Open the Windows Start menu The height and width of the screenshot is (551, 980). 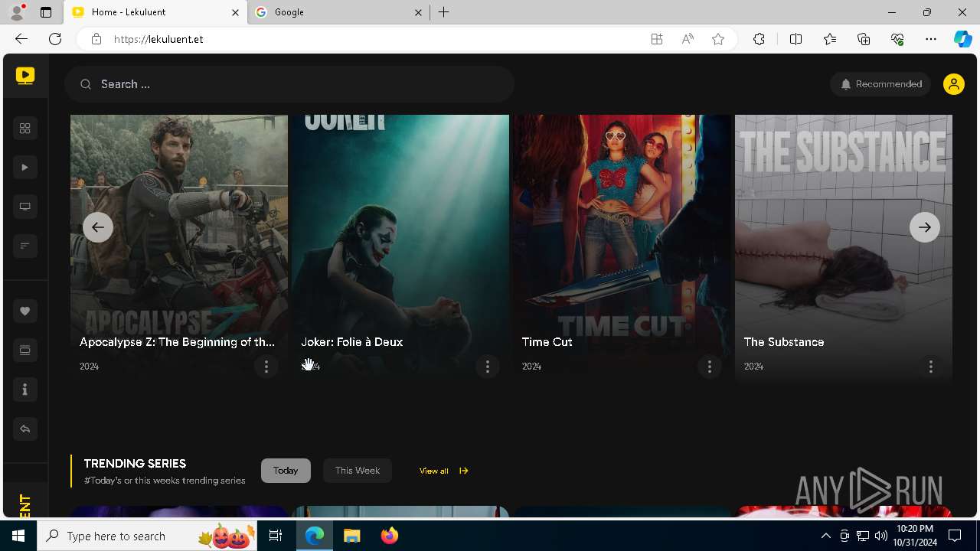(18, 536)
